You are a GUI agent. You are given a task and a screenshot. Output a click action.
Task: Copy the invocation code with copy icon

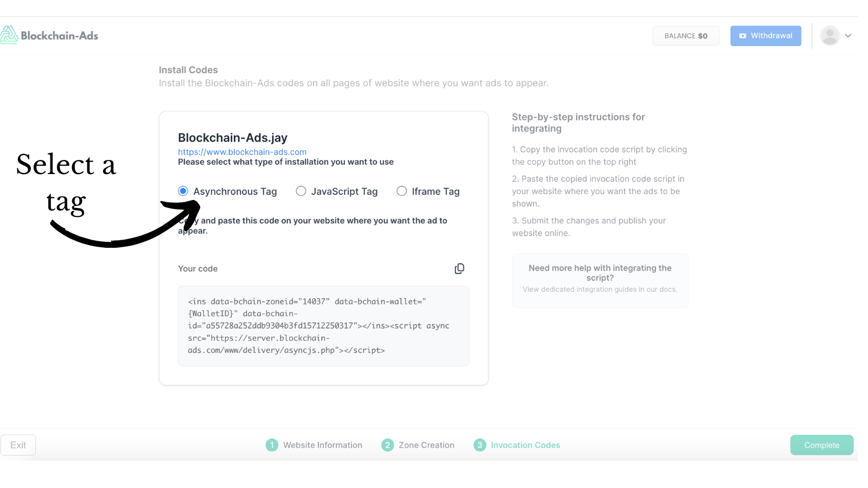pyautogui.click(x=459, y=268)
